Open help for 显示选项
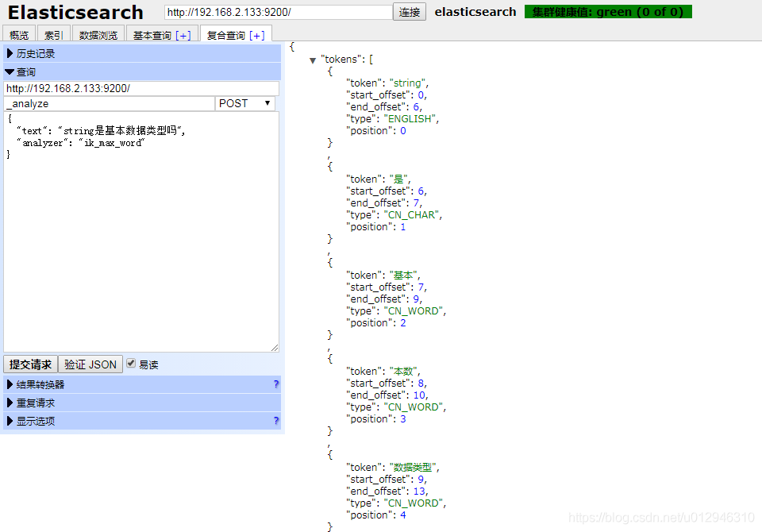The width and height of the screenshot is (762, 532). (276, 421)
